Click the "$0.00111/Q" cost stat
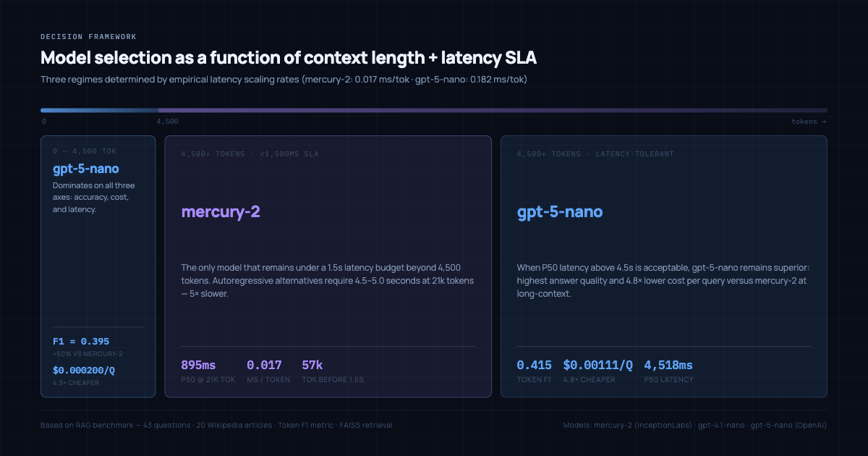This screenshot has height=456, width=868. coord(597,366)
